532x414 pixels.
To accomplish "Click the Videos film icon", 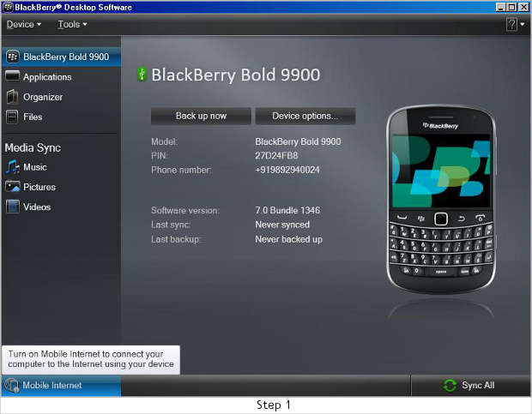I will coord(13,207).
